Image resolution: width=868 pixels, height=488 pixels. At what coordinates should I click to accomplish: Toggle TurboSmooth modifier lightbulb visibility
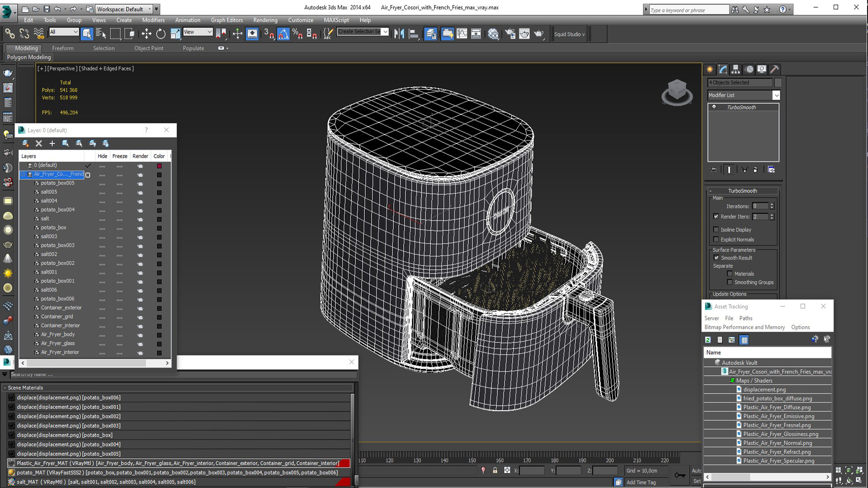point(714,107)
